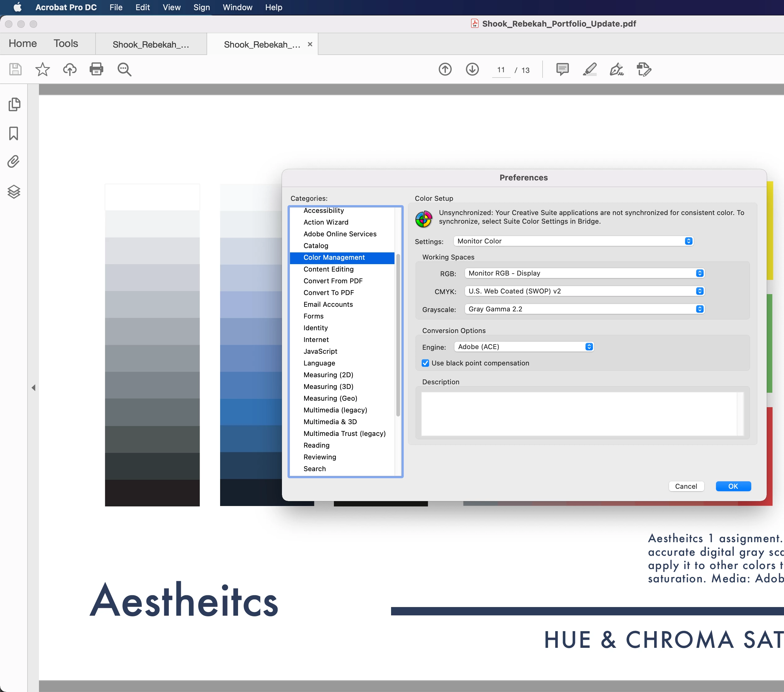Go to previous page arrow icon
This screenshot has height=692, width=784.
click(445, 70)
